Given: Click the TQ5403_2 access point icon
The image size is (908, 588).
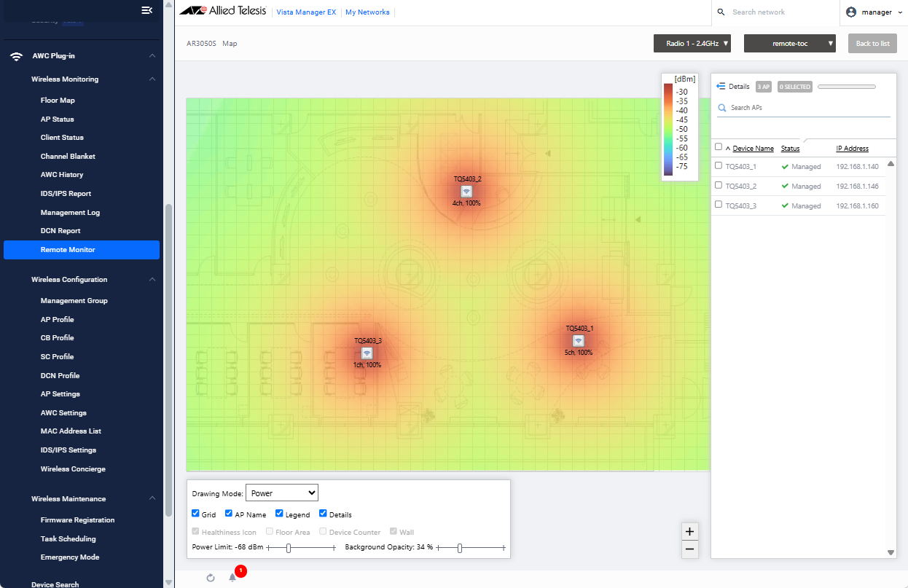Looking at the screenshot, I should pyautogui.click(x=466, y=191).
